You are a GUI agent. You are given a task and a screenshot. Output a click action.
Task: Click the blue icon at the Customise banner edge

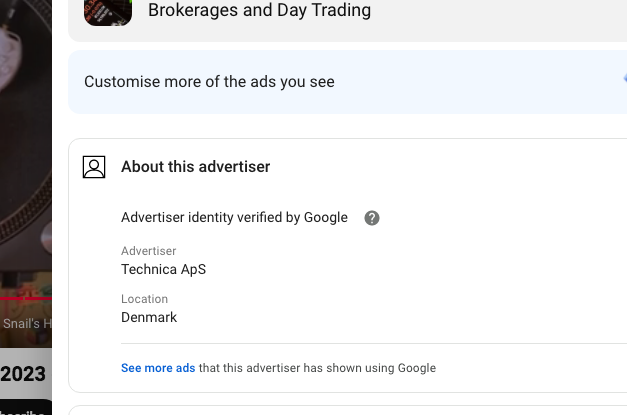point(623,80)
